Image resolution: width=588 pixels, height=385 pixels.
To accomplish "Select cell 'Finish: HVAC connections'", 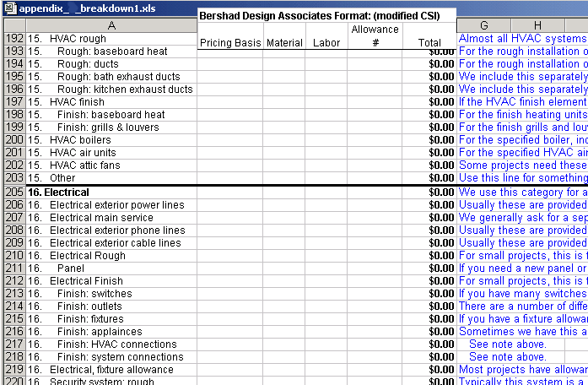I will click(111, 344).
